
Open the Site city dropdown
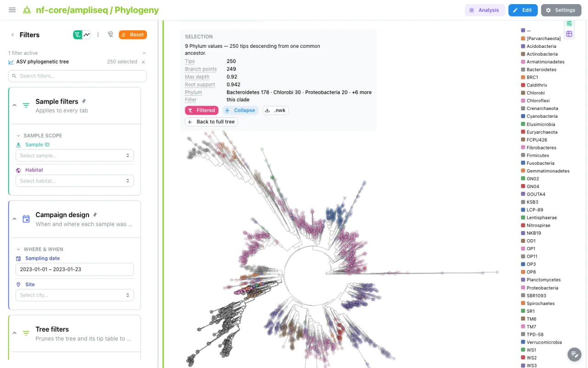(x=74, y=295)
